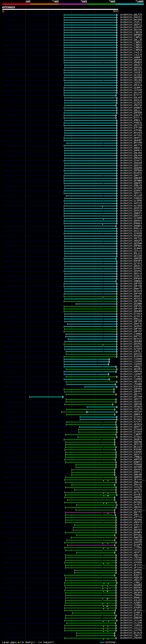Open UniRef100_Q7XA13 label
This screenshot has height=644, width=146.
click(x=131, y=376)
